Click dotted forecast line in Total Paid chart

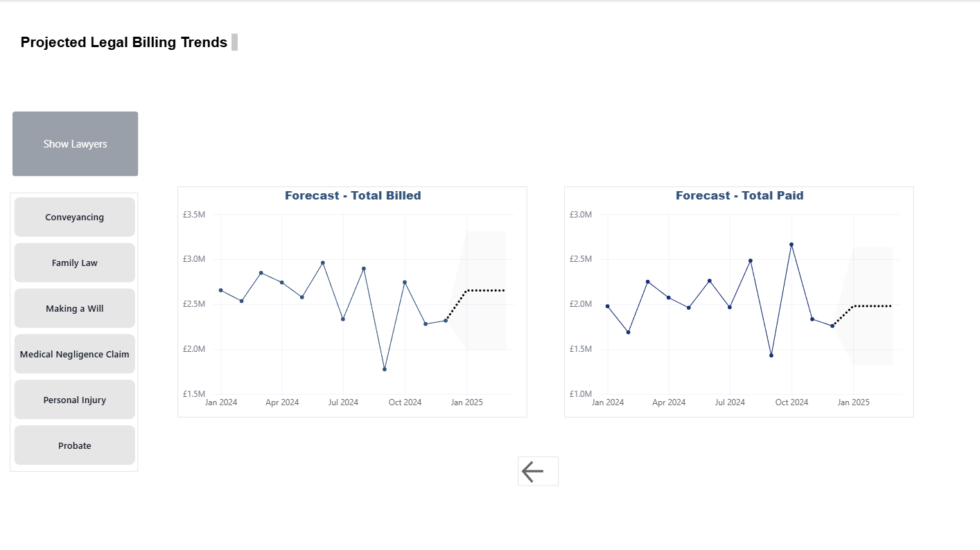872,306
